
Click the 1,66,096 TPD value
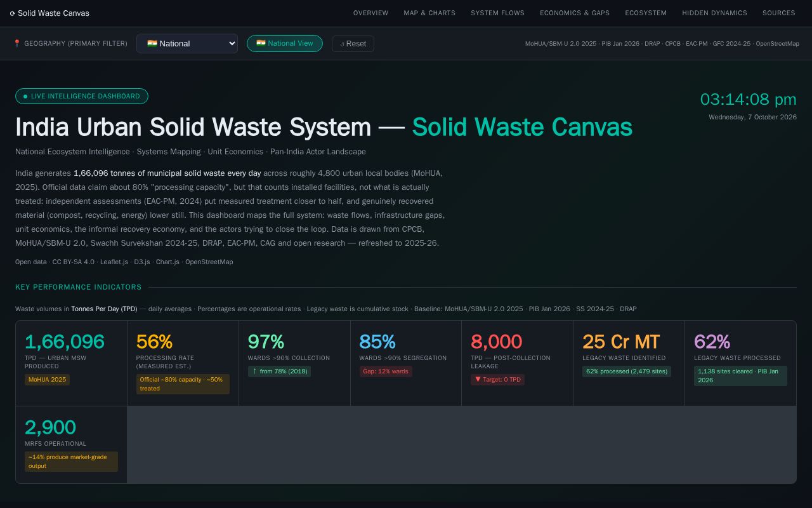(x=65, y=342)
